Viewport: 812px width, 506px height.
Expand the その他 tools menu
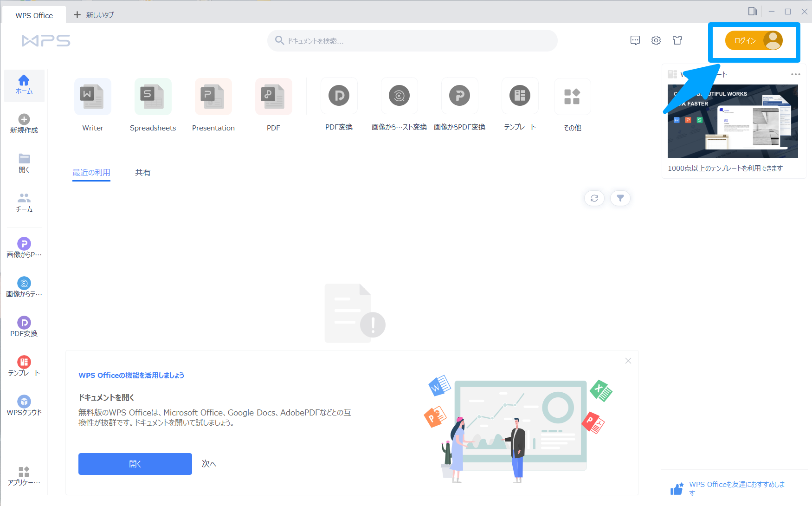[572, 102]
